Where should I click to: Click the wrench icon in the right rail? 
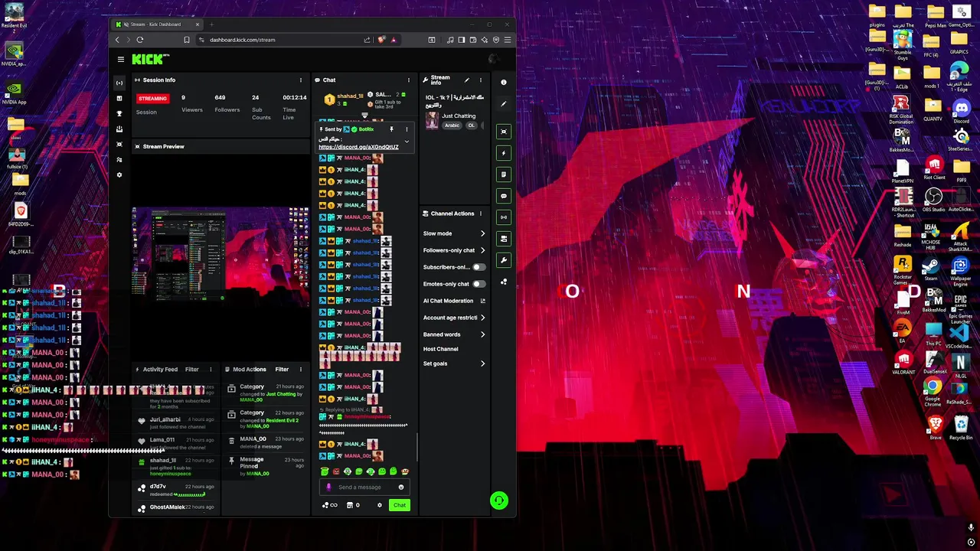503,260
